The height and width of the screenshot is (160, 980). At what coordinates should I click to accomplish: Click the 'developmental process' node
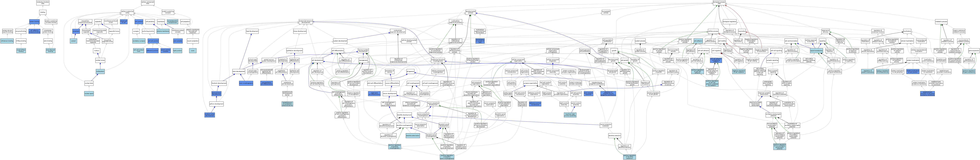[x=471, y=12]
